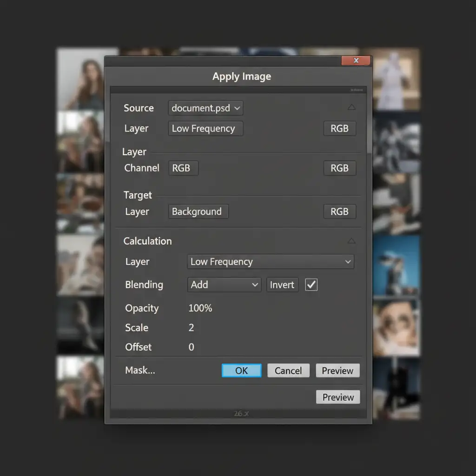Collapse the Source section triangle

click(351, 107)
